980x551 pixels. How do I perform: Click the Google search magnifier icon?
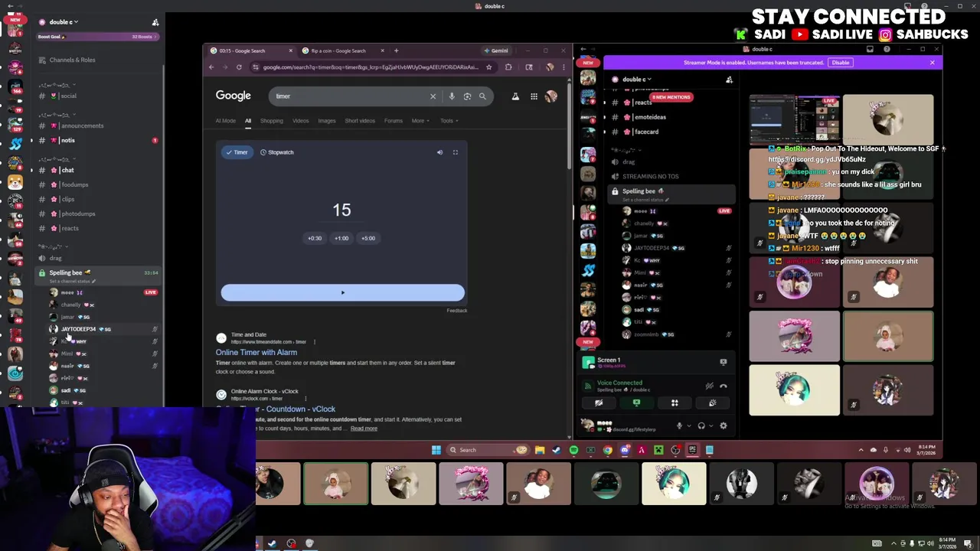coord(482,96)
